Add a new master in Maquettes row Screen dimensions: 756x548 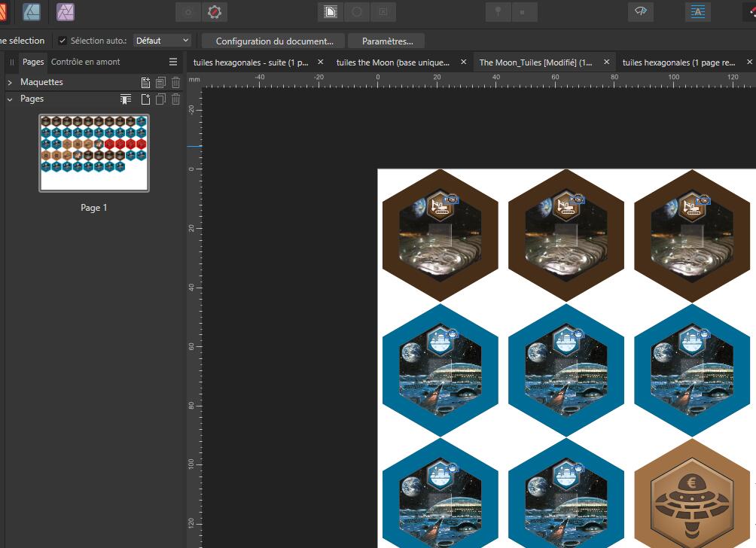pyautogui.click(x=145, y=82)
